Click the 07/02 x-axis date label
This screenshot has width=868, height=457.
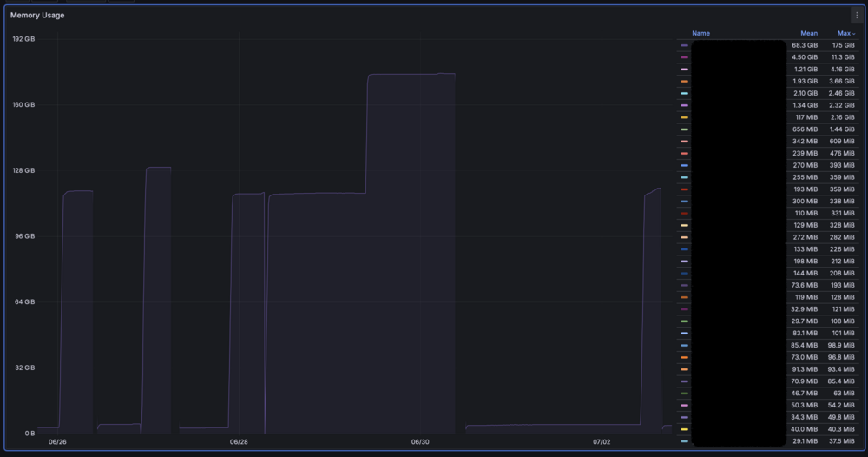click(602, 442)
